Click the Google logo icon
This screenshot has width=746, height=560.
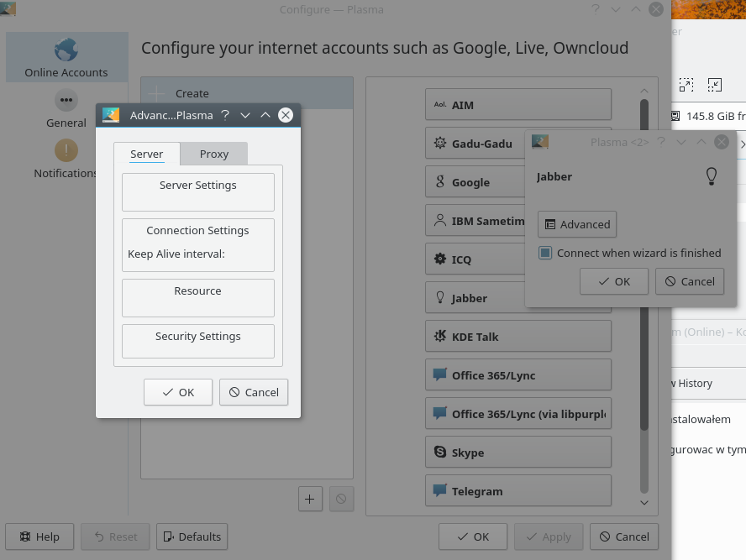[x=440, y=181]
